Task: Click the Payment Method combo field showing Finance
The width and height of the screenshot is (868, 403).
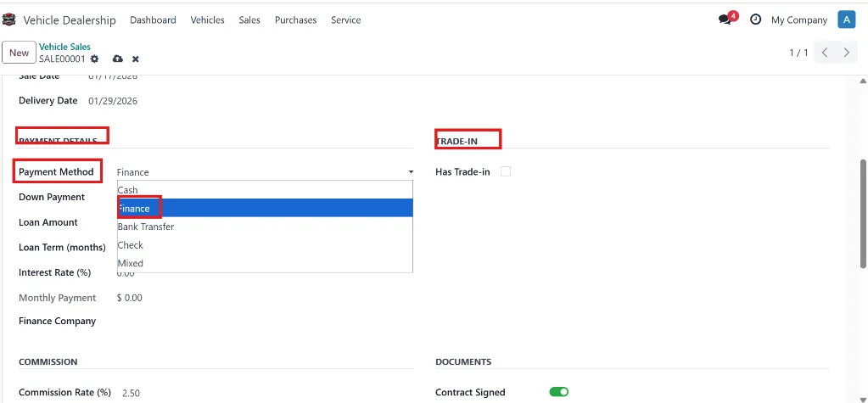Action: 265,172
